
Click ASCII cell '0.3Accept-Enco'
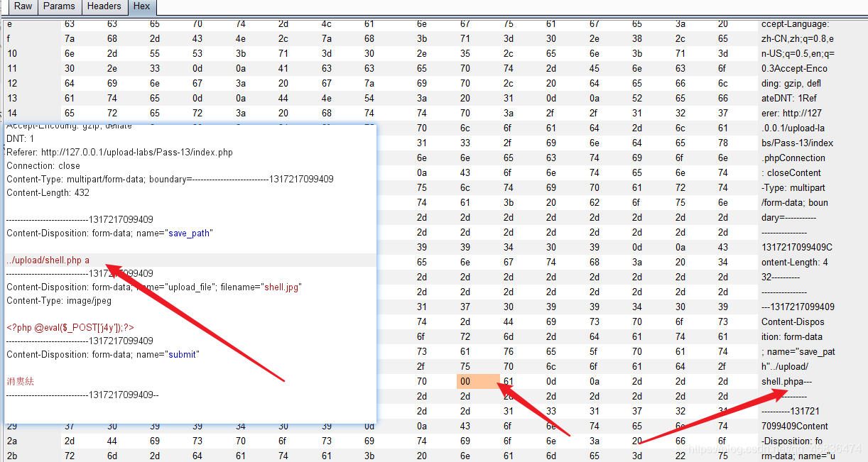(794, 69)
